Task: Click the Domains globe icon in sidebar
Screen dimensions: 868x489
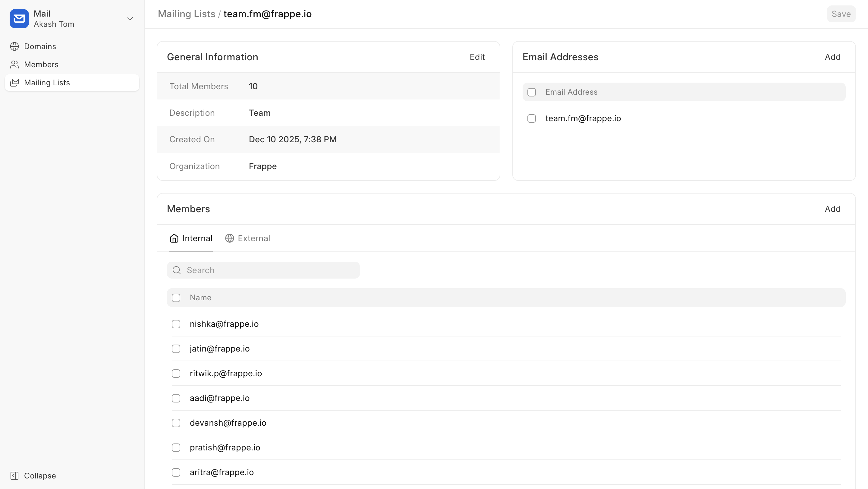Action: [14, 46]
